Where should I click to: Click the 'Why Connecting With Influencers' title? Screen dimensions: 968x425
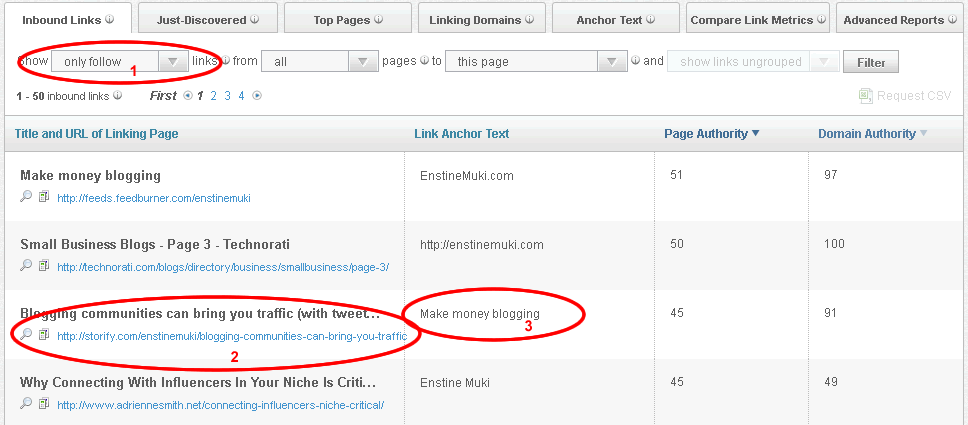198,382
